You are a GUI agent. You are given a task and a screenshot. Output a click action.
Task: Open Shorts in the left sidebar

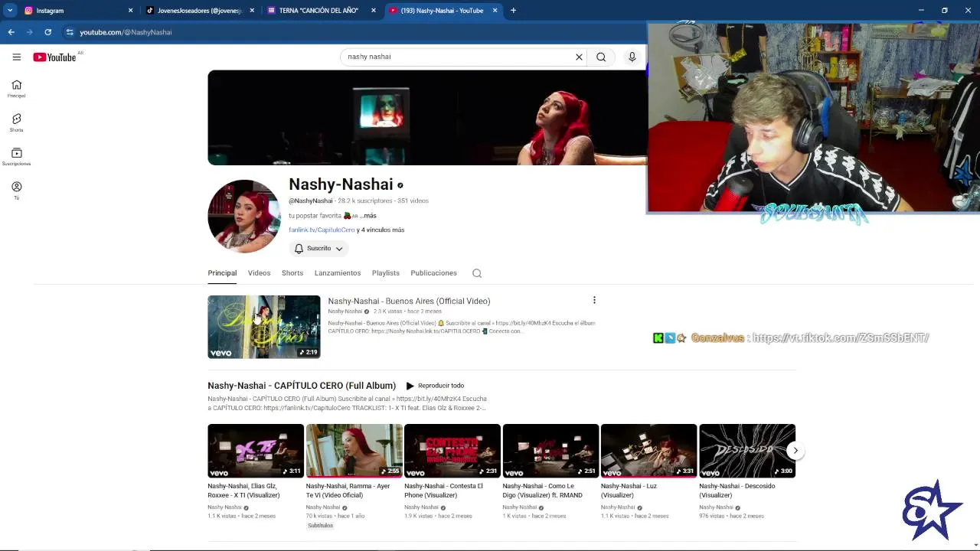point(16,122)
